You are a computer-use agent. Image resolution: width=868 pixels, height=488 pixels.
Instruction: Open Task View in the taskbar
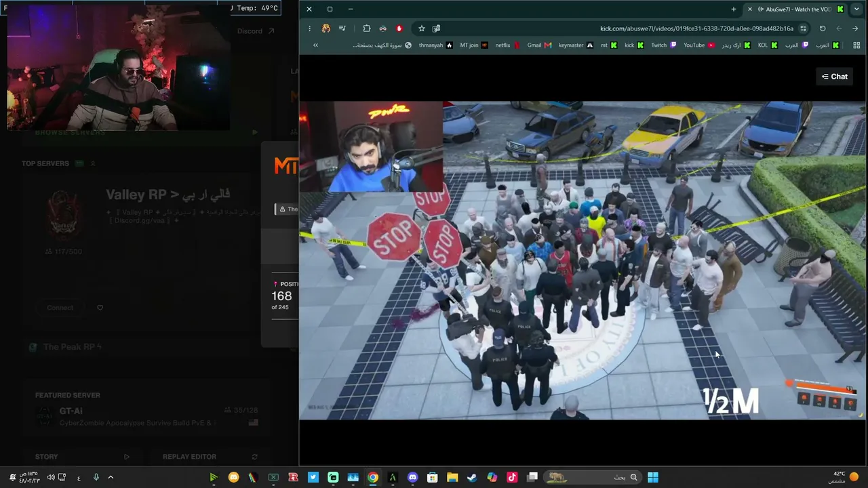click(x=532, y=477)
